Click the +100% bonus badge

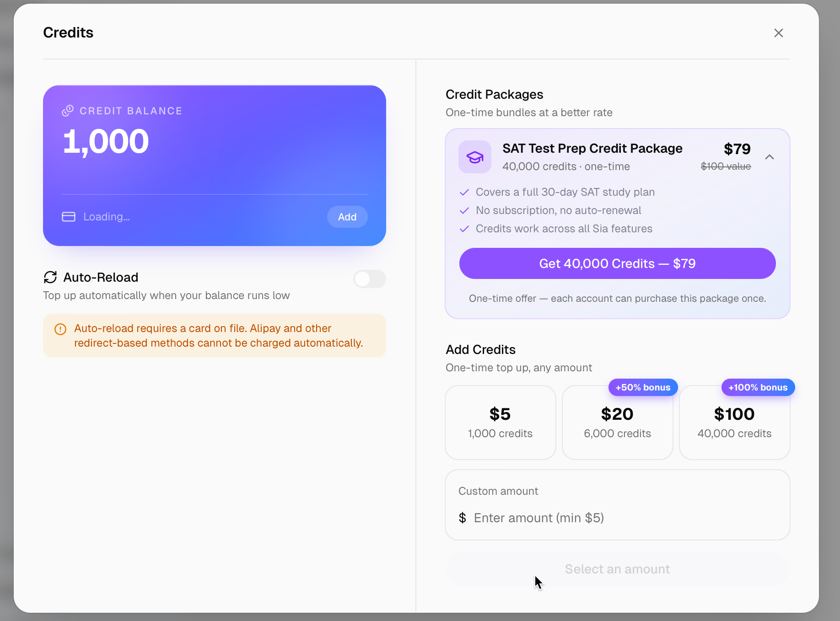(x=758, y=387)
